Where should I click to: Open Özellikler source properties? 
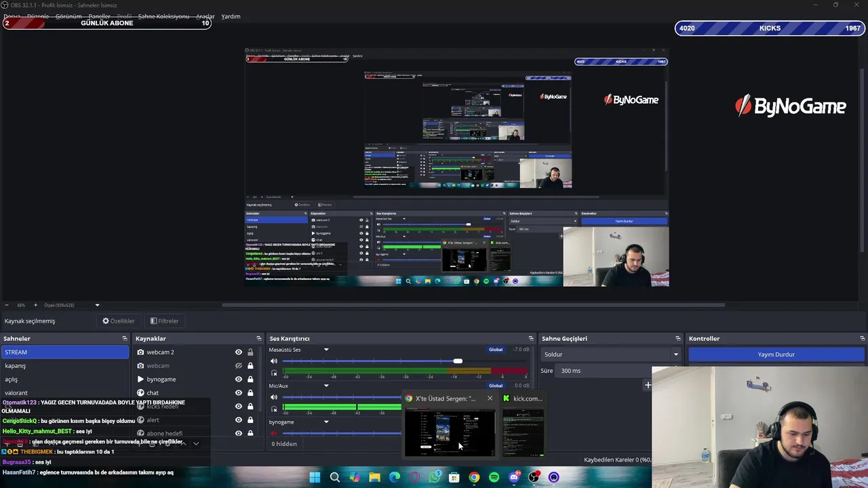click(119, 321)
